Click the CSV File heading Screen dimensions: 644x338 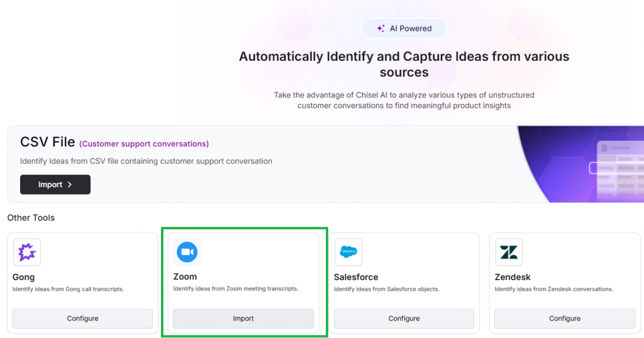pos(48,142)
